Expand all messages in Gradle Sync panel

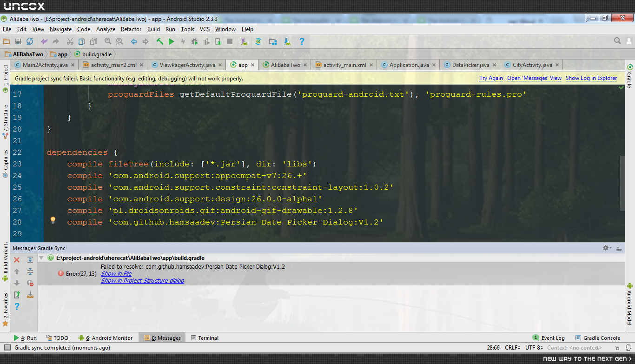point(30,260)
